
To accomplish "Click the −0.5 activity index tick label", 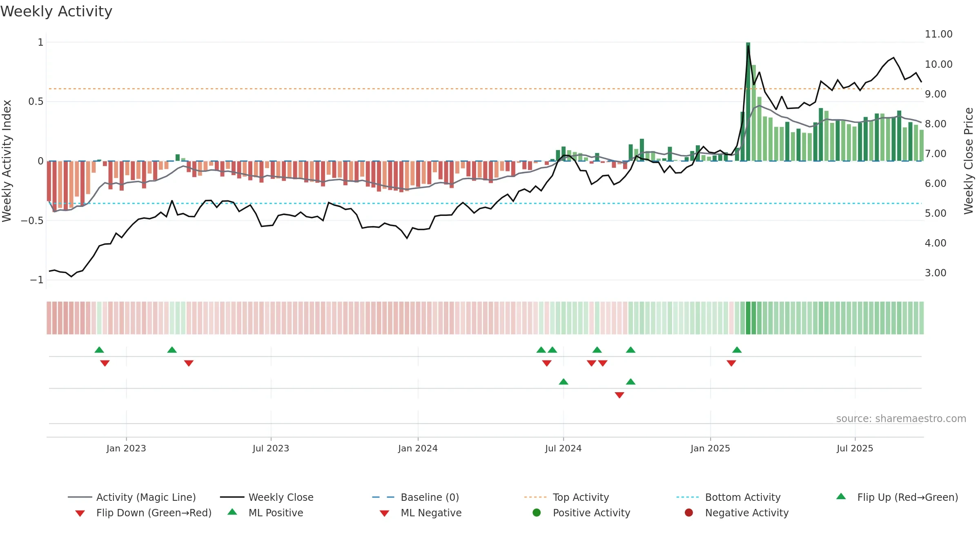I will pyautogui.click(x=32, y=220).
